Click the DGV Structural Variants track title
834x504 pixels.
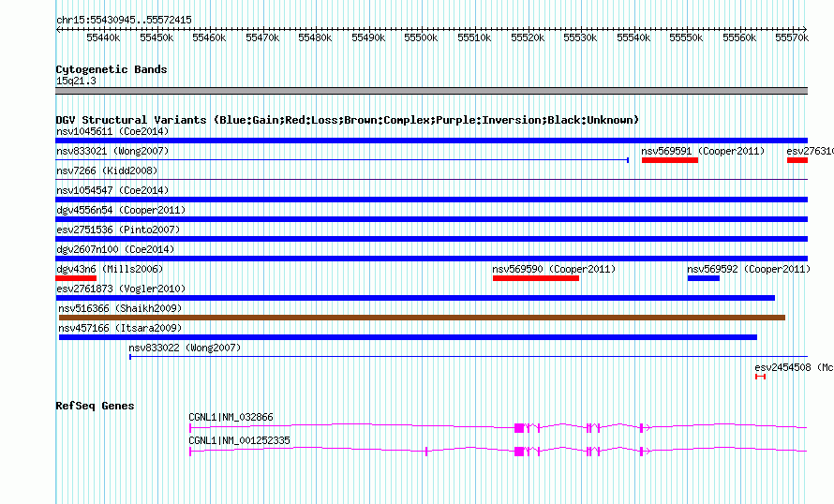(348, 120)
